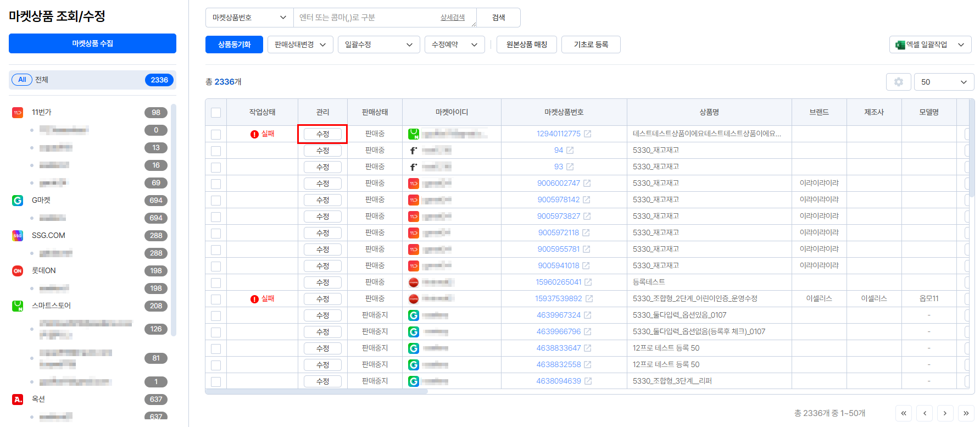Click the 롯데ON logo icon in sidebar
This screenshot has width=980, height=427.
tap(18, 271)
